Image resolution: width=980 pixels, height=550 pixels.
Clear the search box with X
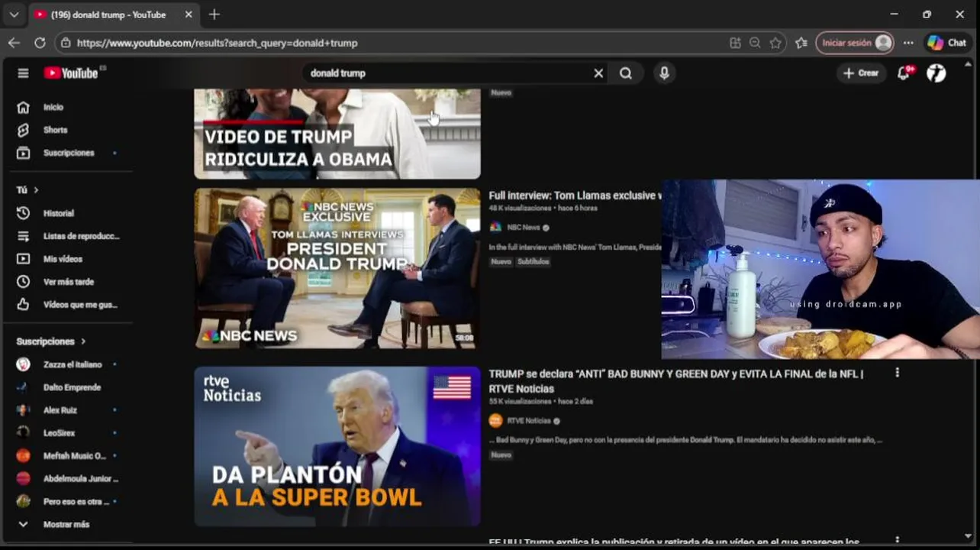598,73
